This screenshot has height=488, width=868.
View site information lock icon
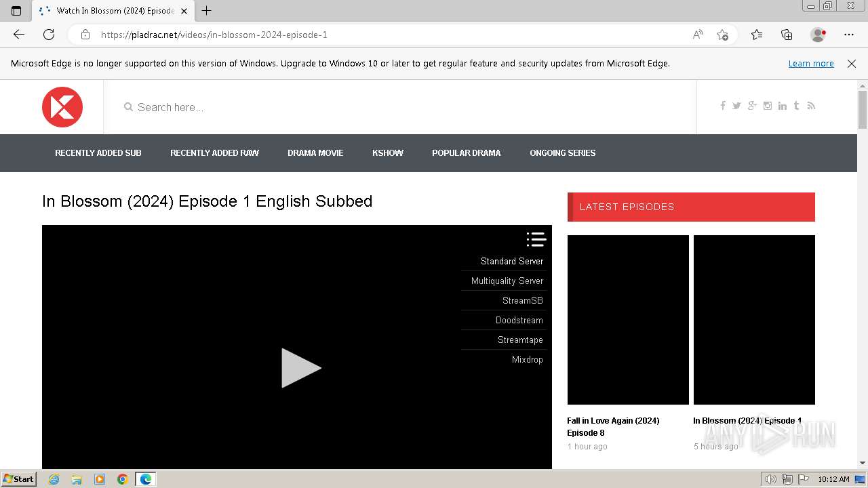(x=85, y=35)
